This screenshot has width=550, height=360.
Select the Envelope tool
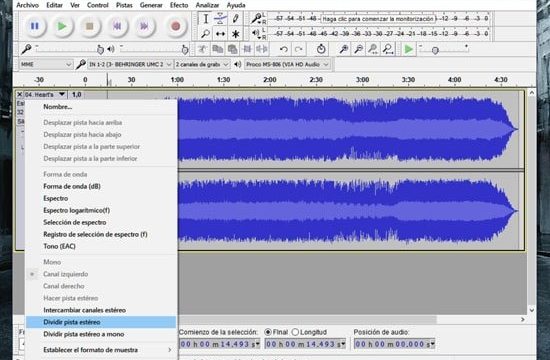[220, 19]
